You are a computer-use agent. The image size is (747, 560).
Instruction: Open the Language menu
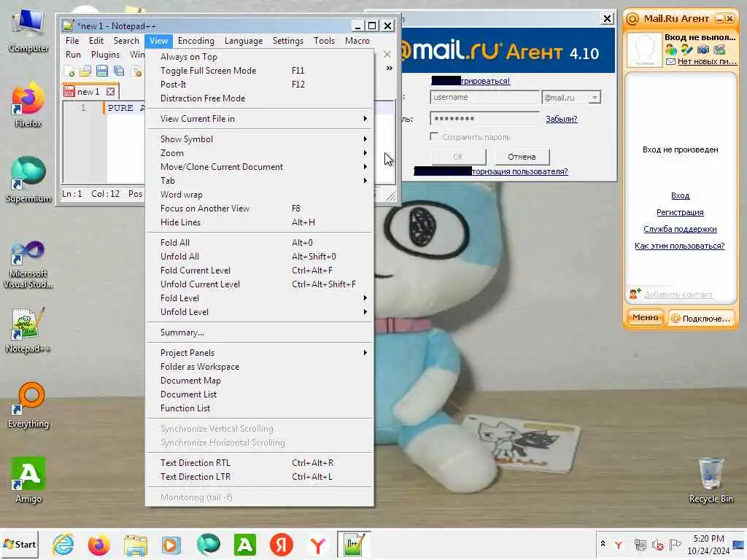point(244,41)
